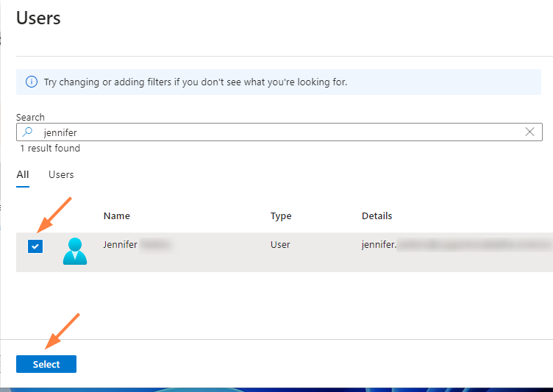This screenshot has width=553, height=392.
Task: Click the Details column header
Action: click(377, 216)
